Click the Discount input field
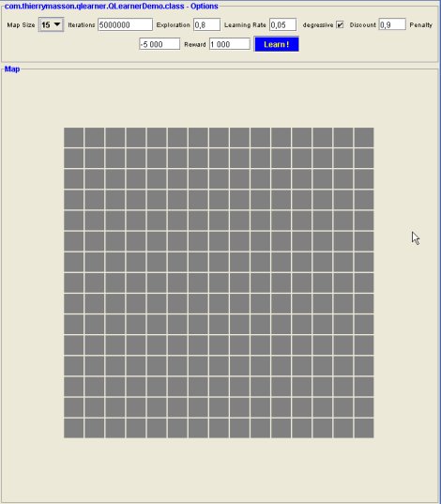Image resolution: width=441 pixels, height=504 pixels. point(392,24)
